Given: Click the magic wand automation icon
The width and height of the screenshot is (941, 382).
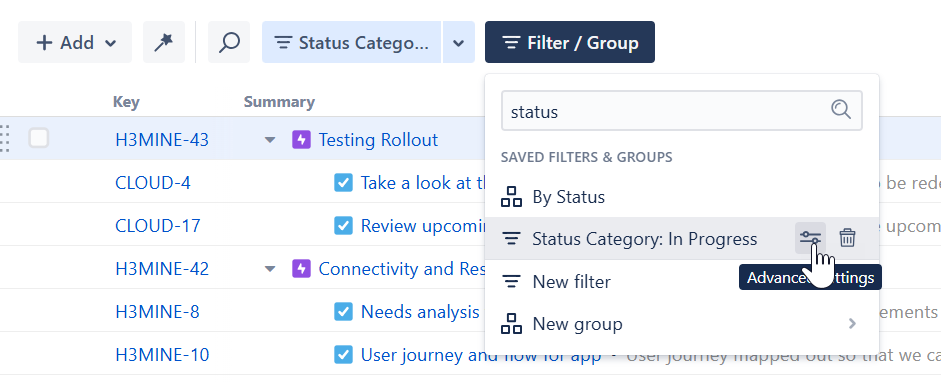Looking at the screenshot, I should (164, 43).
